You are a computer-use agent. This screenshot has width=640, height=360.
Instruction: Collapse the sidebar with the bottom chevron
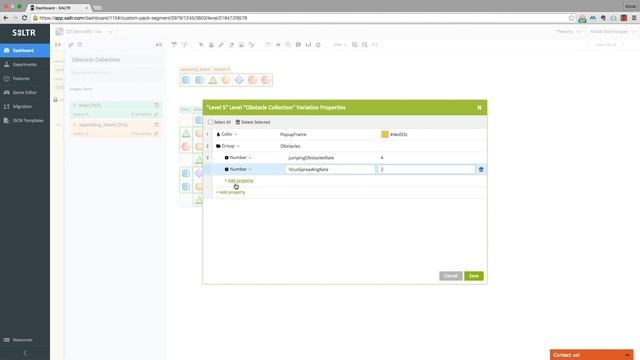(x=25, y=353)
